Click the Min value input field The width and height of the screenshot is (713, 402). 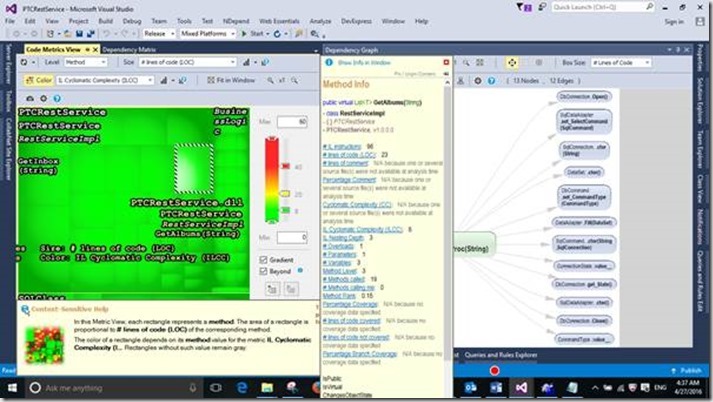(292, 237)
